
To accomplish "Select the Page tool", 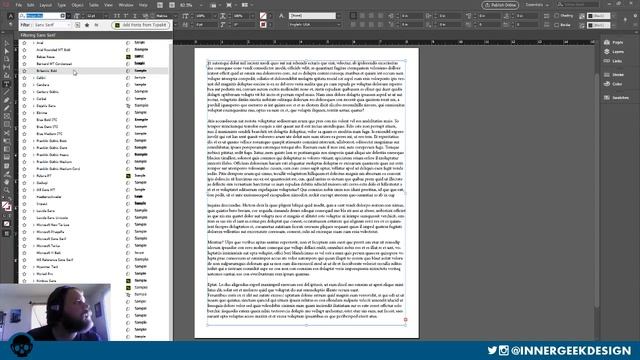I will tap(7, 59).
